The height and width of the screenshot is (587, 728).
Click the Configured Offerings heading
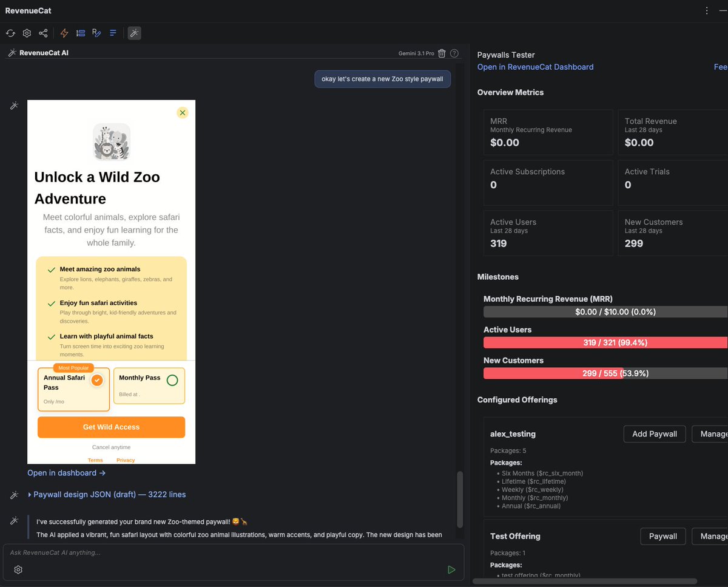[x=517, y=399]
